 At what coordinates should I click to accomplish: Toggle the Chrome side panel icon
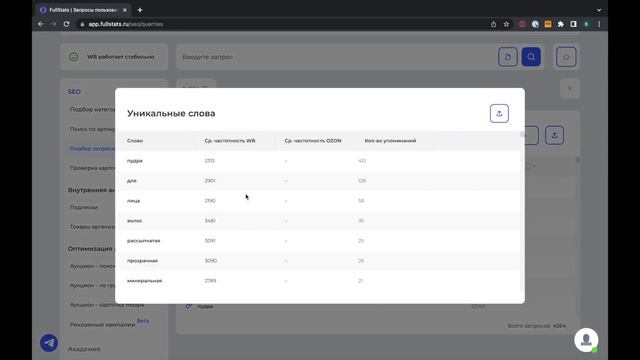pos(573,24)
